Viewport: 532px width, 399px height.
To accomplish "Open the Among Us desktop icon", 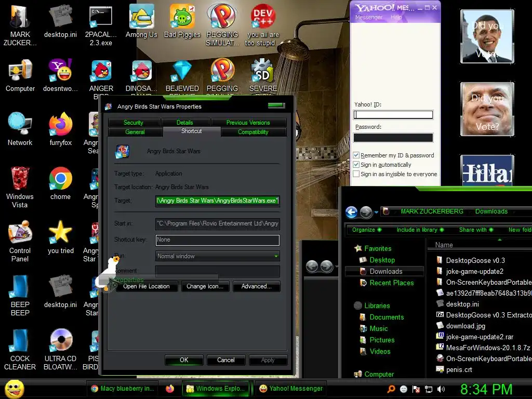I will point(141,21).
